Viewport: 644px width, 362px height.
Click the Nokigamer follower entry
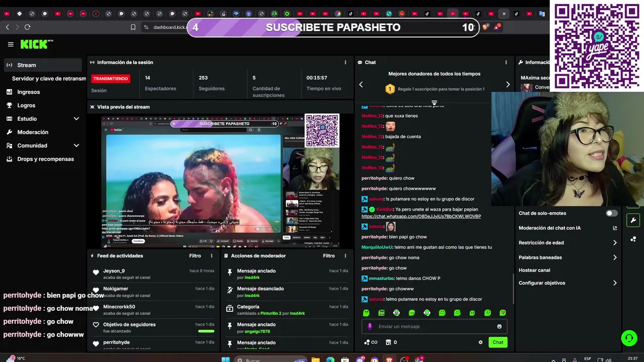pyautogui.click(x=154, y=292)
